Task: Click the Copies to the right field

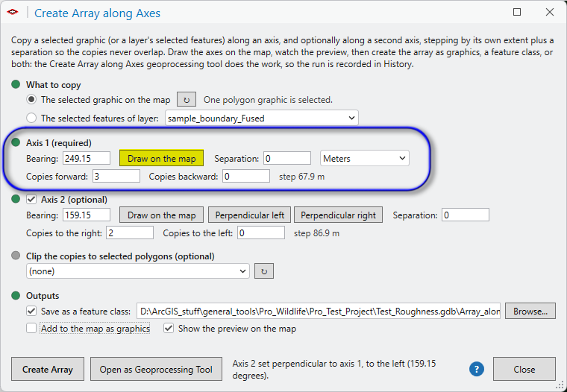Action: 130,233
